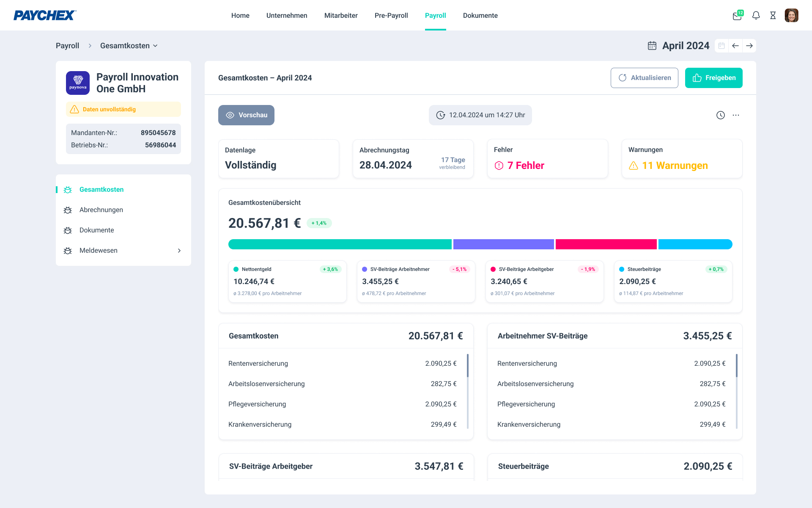This screenshot has height=508, width=812.
Task: Open the small calendar picker icon
Action: [x=721, y=46]
